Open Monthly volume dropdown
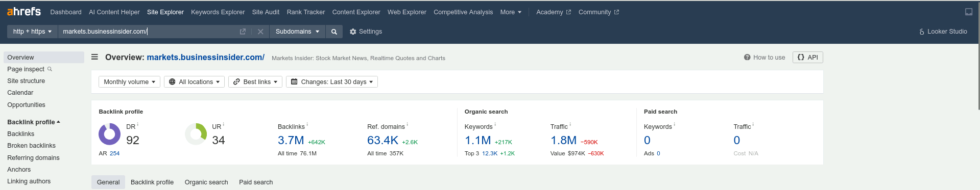 point(129,82)
